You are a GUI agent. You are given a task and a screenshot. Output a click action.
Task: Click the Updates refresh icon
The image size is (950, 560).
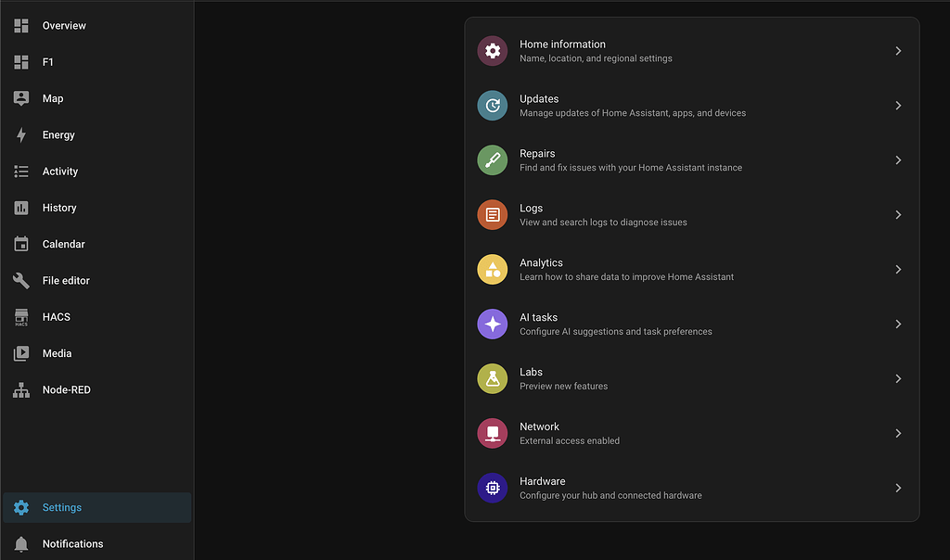(x=492, y=106)
